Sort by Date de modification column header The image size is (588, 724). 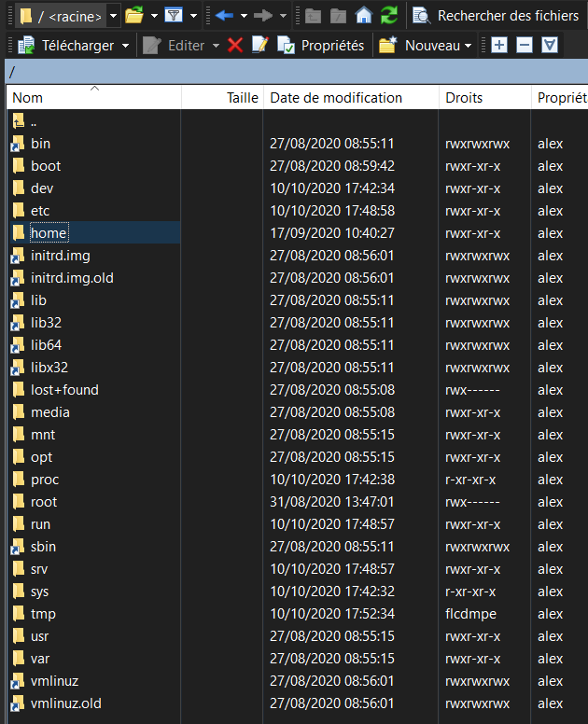click(x=336, y=97)
